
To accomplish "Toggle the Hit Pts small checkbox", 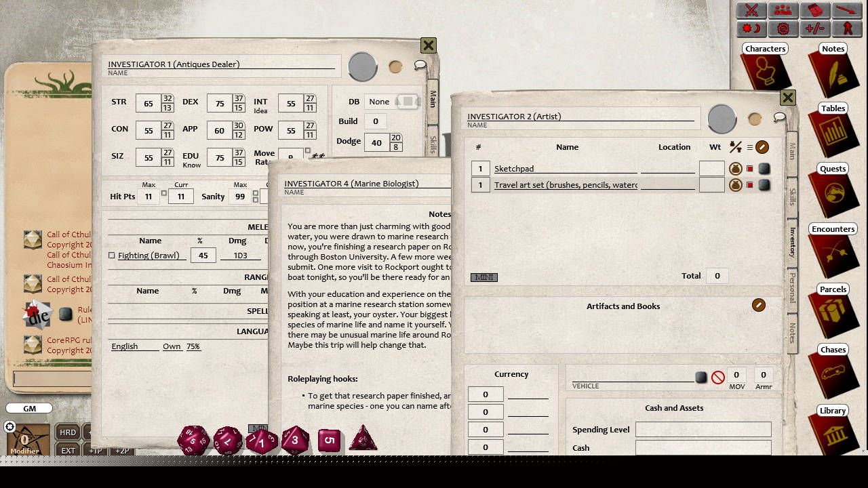I will click(164, 194).
